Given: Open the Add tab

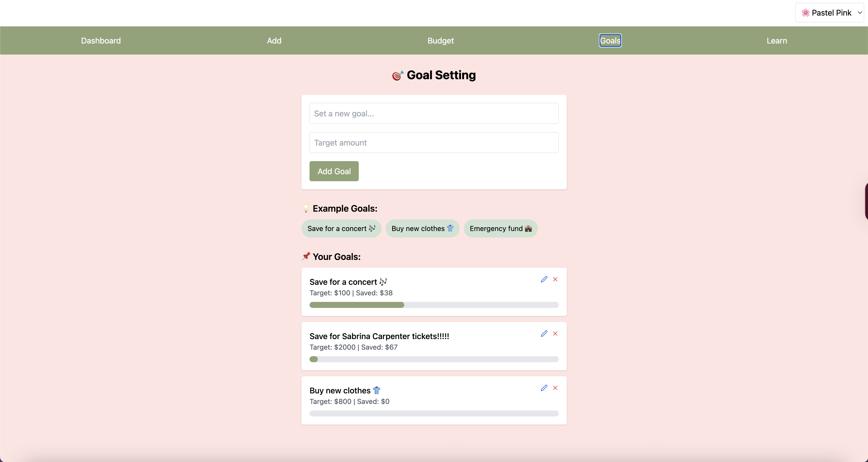Looking at the screenshot, I should pyautogui.click(x=274, y=40).
